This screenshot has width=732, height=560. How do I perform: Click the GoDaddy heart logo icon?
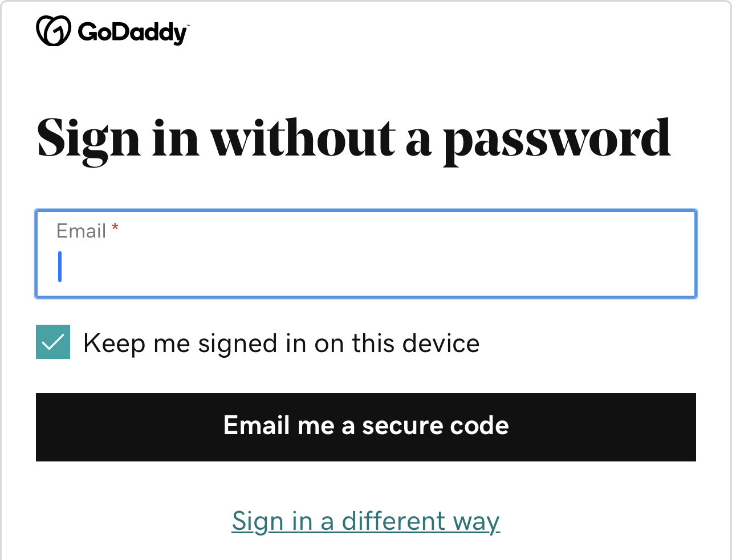point(53,31)
